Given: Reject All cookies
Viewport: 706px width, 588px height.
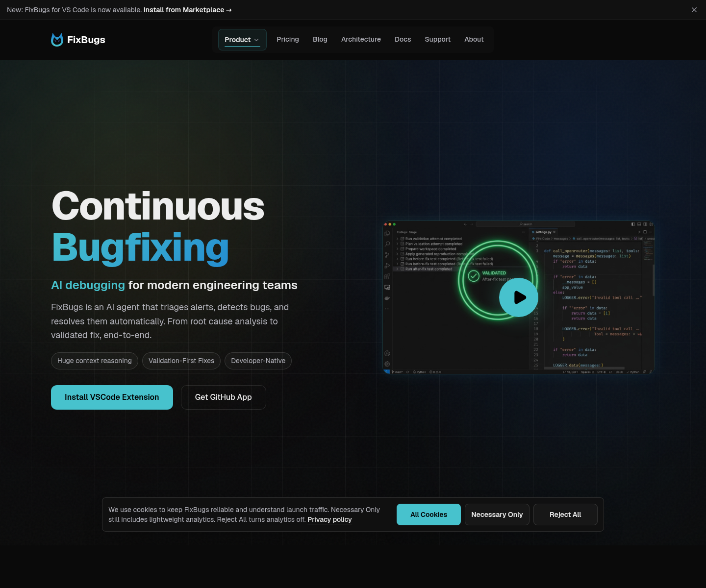Looking at the screenshot, I should 565,514.
